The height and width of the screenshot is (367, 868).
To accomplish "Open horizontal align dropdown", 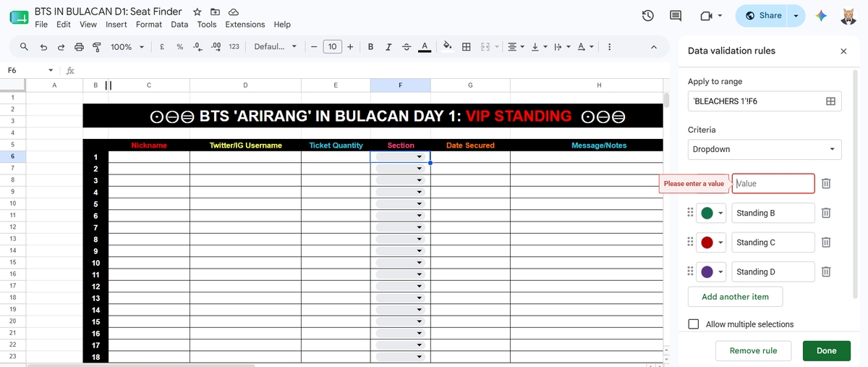I will 516,46.
